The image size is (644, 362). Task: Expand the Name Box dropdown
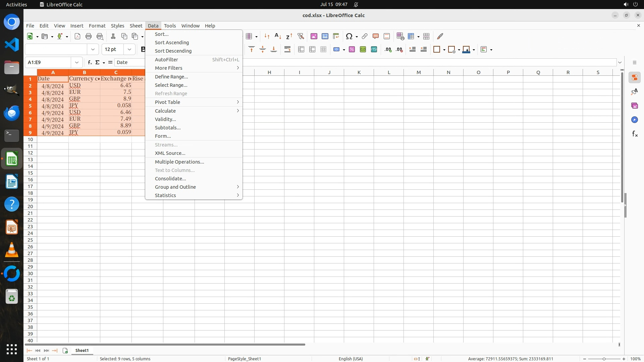click(77, 62)
